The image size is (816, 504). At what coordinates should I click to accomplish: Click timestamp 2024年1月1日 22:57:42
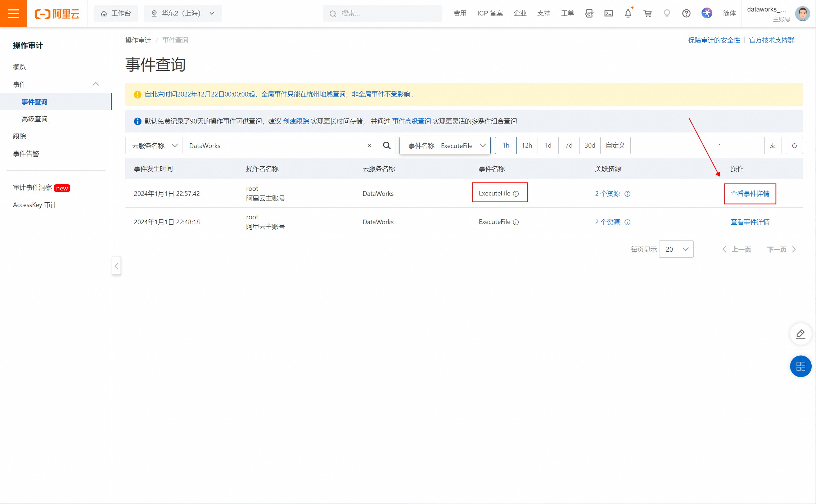click(167, 194)
